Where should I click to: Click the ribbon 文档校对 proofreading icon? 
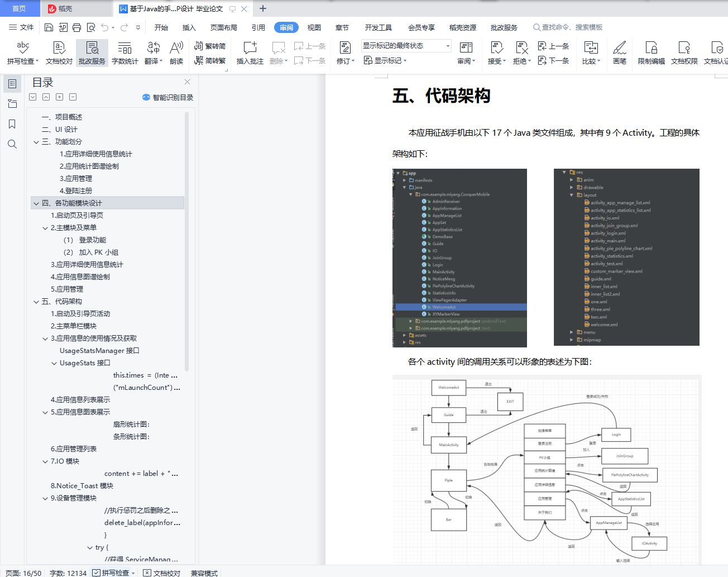pos(59,53)
